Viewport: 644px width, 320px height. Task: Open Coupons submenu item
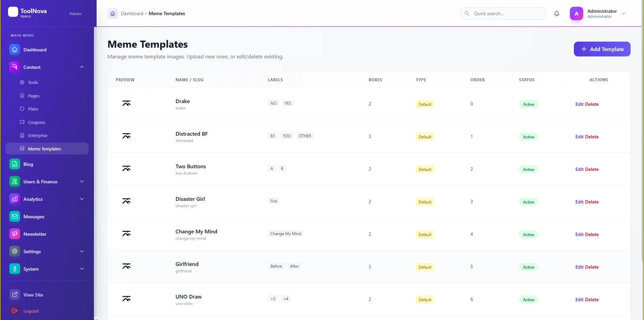[x=37, y=123]
